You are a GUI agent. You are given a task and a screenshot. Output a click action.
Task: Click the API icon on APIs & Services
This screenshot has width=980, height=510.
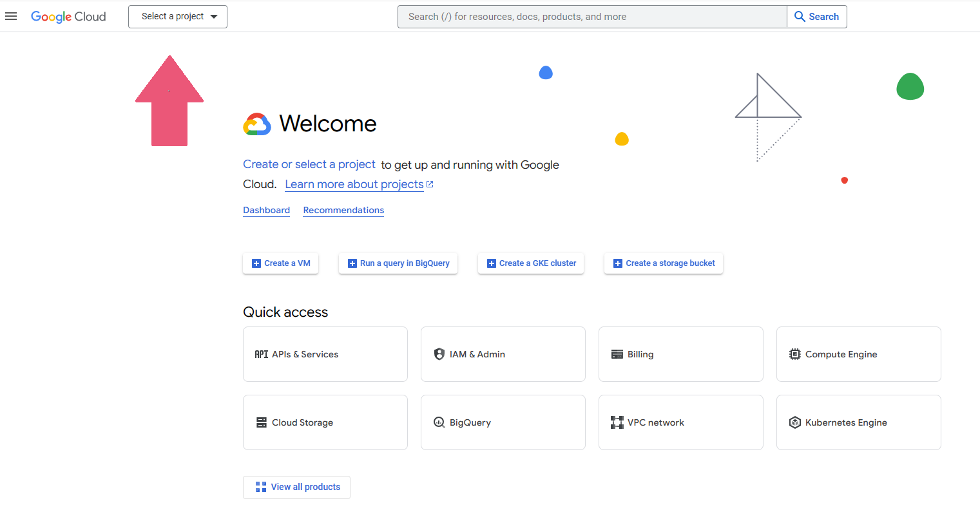pyautogui.click(x=262, y=354)
